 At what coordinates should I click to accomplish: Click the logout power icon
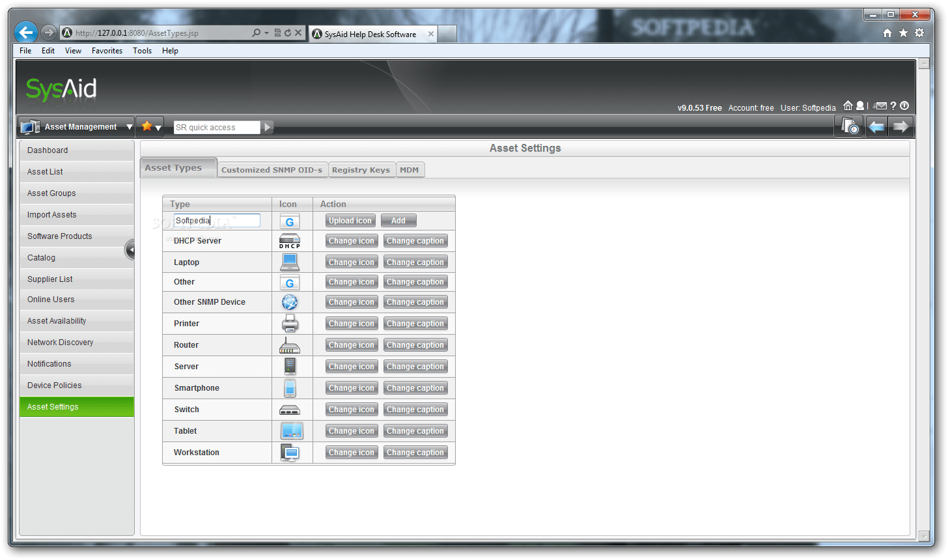click(904, 105)
